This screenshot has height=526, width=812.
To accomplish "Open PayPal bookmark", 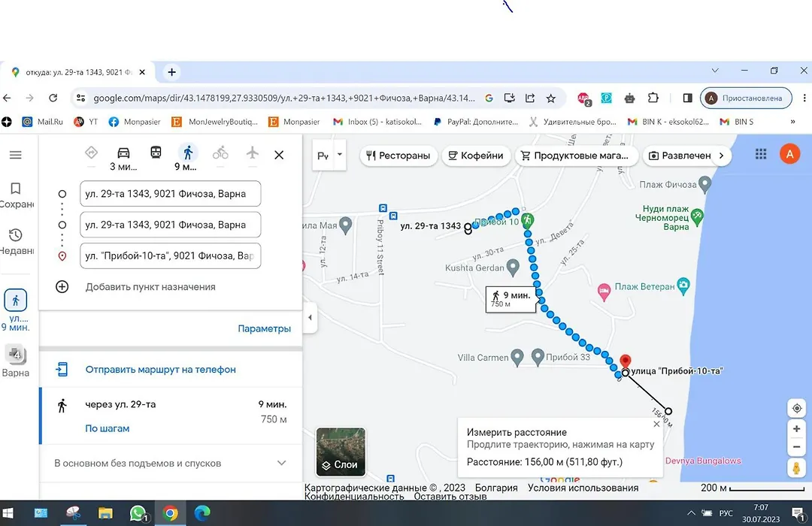I will (475, 122).
